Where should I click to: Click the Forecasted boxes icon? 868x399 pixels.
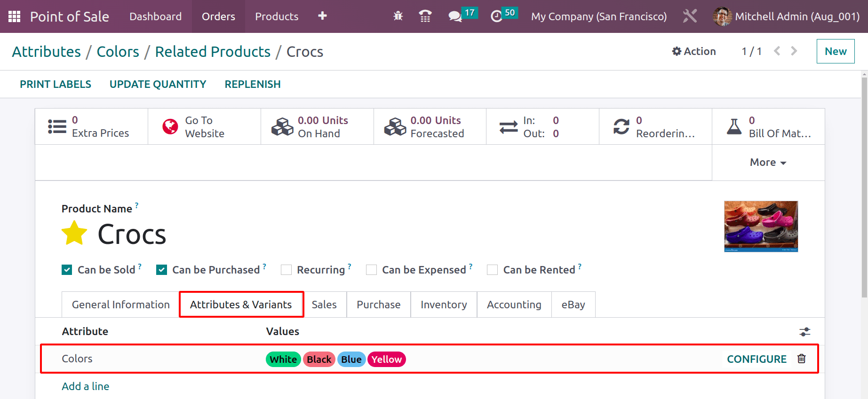coord(395,126)
